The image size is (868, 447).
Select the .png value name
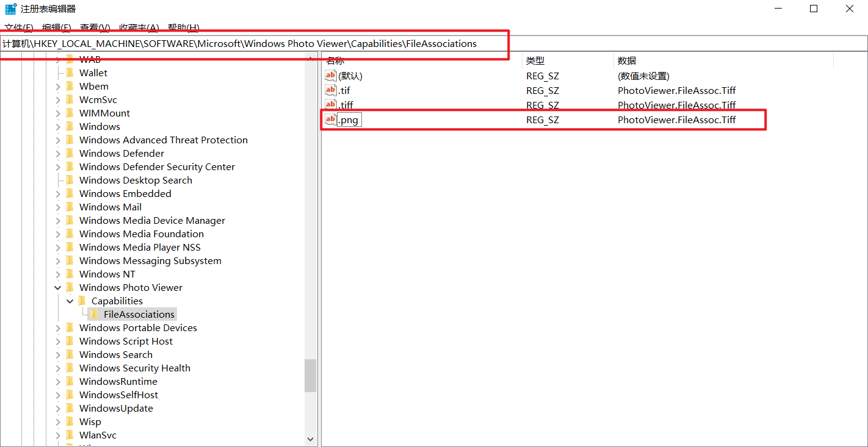coord(349,120)
